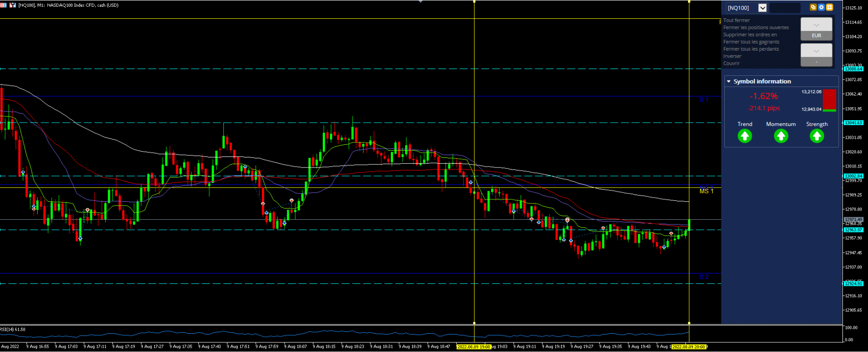Click the MS 1 pivot level label
The width and height of the screenshot is (868, 352).
pos(706,191)
